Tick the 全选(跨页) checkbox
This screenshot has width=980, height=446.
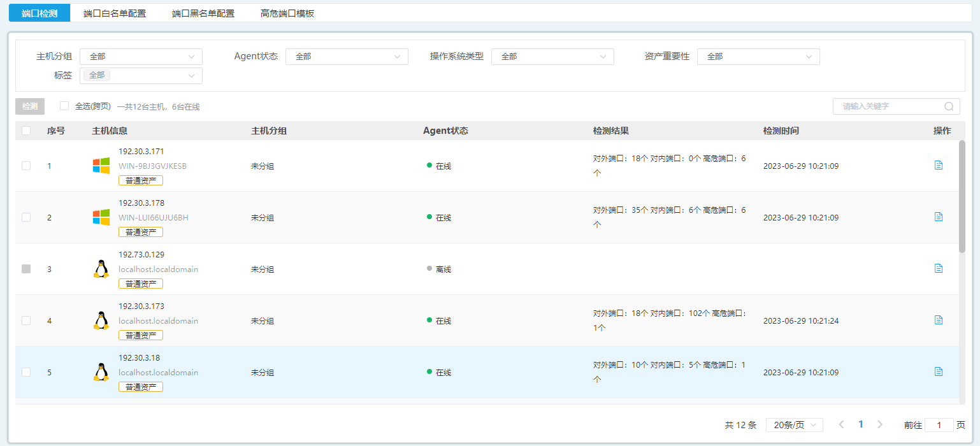(64, 106)
